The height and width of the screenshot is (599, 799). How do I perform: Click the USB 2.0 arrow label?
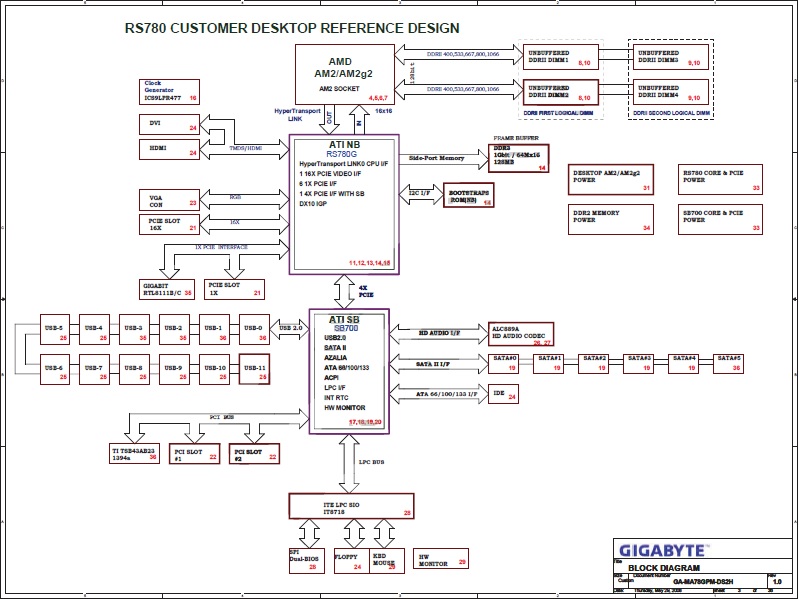(x=290, y=329)
